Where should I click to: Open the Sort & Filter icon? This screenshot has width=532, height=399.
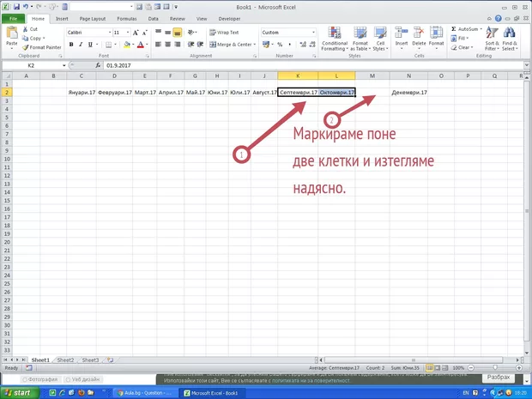click(492, 33)
